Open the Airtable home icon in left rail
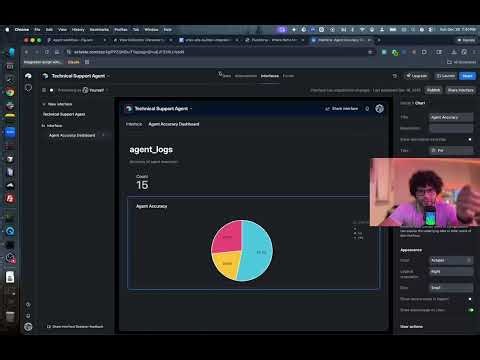 (x=28, y=76)
